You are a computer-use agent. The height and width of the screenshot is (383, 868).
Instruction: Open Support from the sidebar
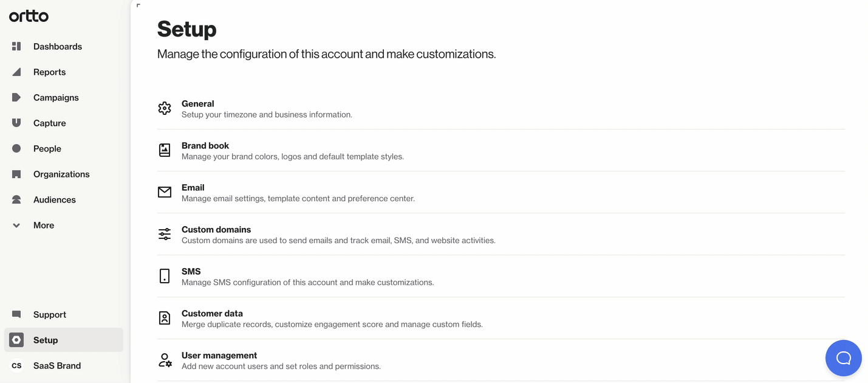tap(49, 314)
